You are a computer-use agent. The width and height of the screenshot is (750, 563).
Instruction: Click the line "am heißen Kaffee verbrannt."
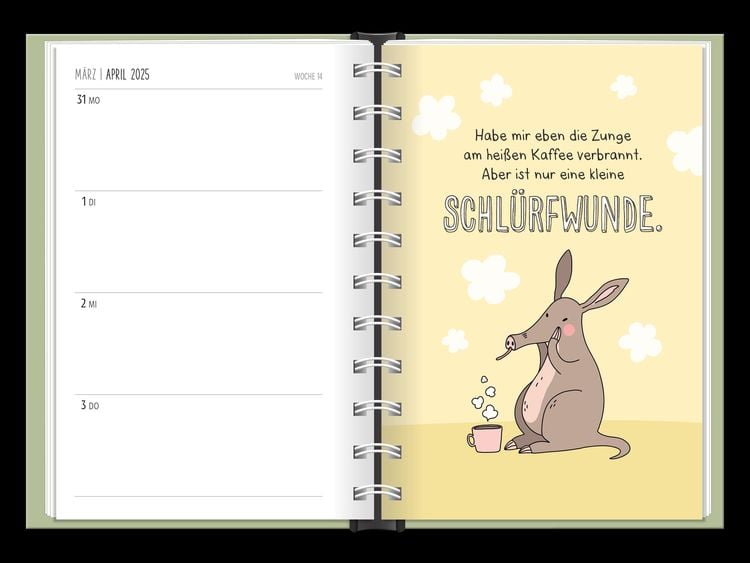coord(552,154)
